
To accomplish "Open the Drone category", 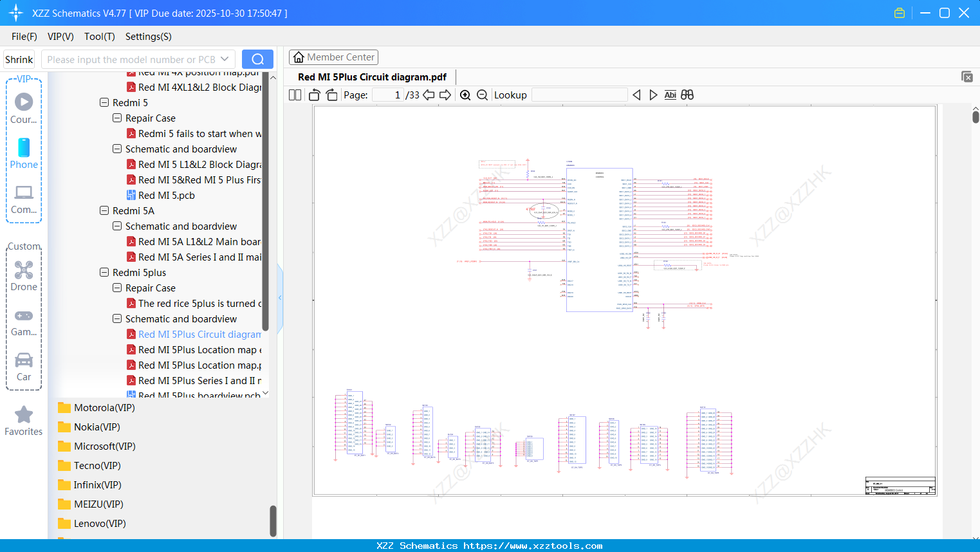I will 24,276.
